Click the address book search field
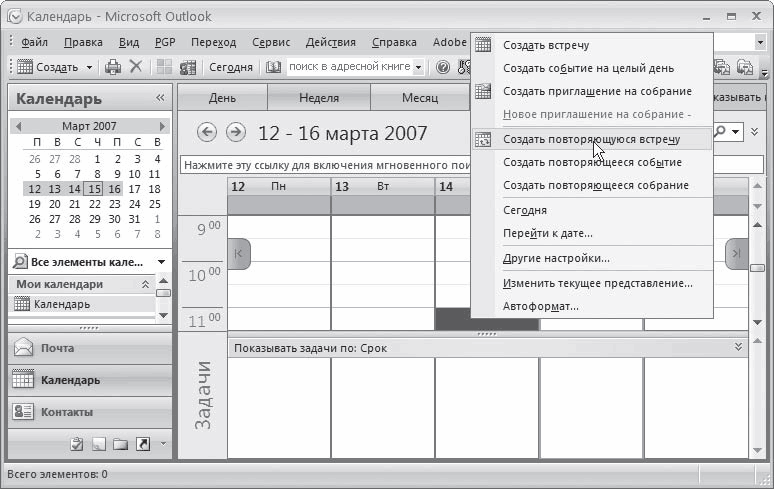774x489 pixels. (350, 67)
